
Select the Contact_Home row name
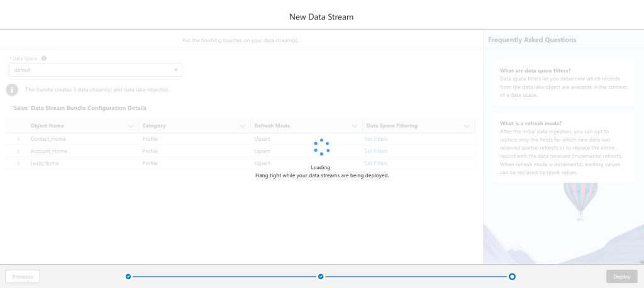(x=48, y=139)
